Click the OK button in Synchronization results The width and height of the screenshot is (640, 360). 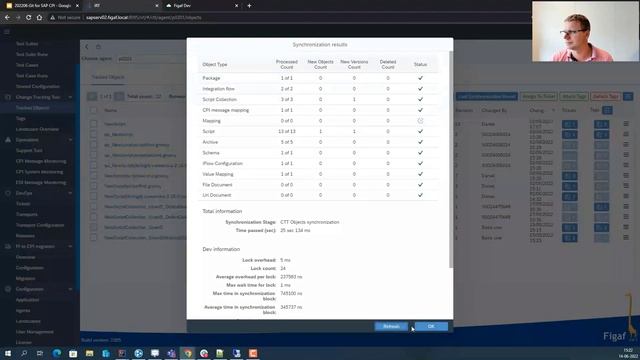click(431, 326)
